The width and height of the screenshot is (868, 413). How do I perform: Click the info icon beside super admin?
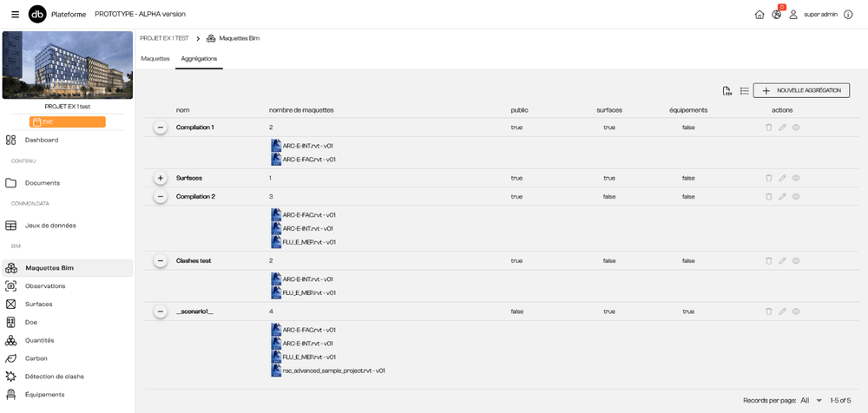pos(848,15)
